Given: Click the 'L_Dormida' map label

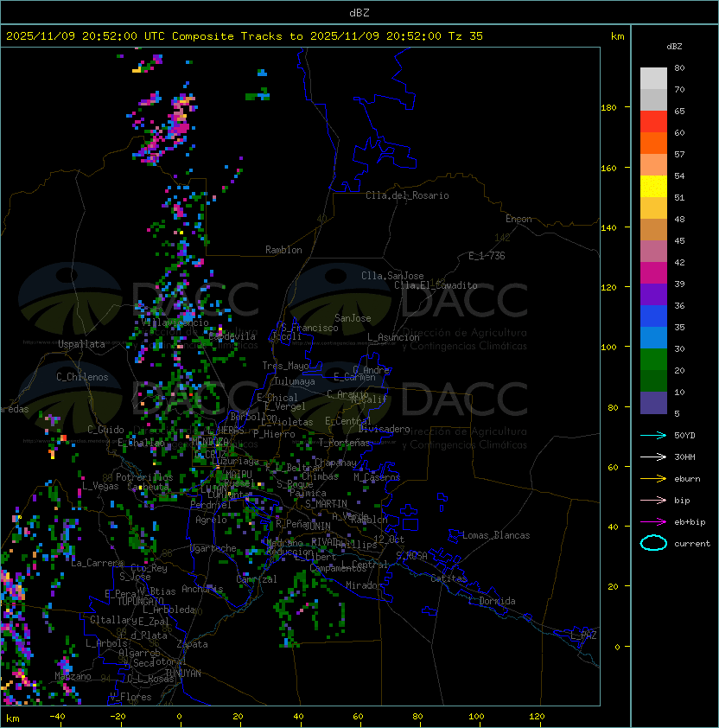Looking at the screenshot, I should [x=492, y=601].
